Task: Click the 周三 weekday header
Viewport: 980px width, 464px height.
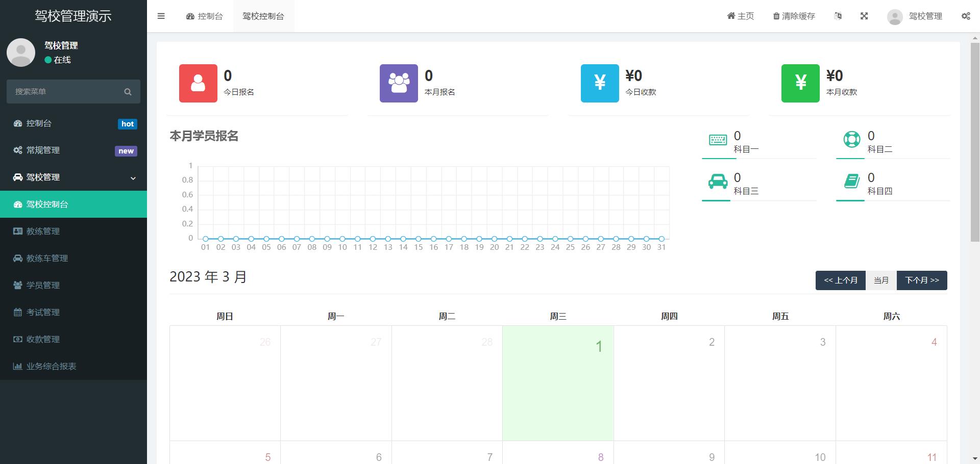Action: (558, 317)
